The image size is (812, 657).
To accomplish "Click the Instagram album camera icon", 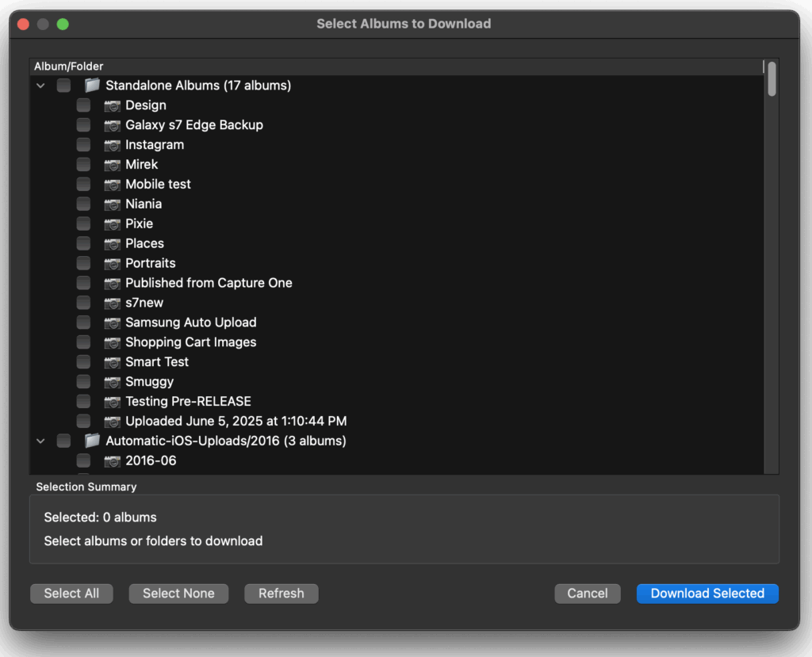I will (x=113, y=144).
